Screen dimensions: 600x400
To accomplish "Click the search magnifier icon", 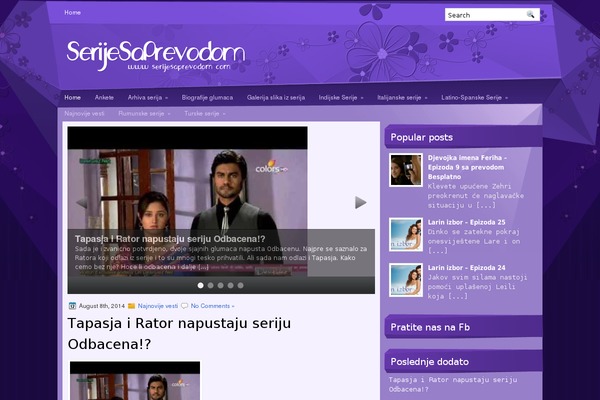I will (530, 15).
